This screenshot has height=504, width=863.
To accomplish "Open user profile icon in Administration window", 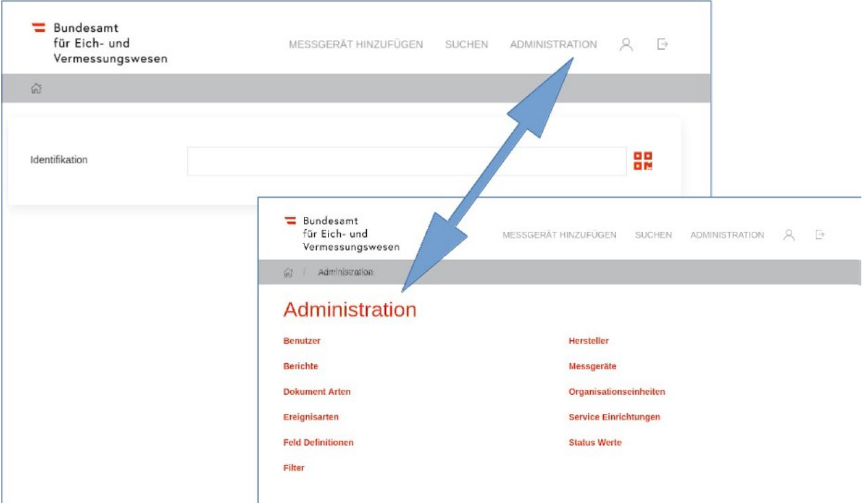I will pos(789,235).
